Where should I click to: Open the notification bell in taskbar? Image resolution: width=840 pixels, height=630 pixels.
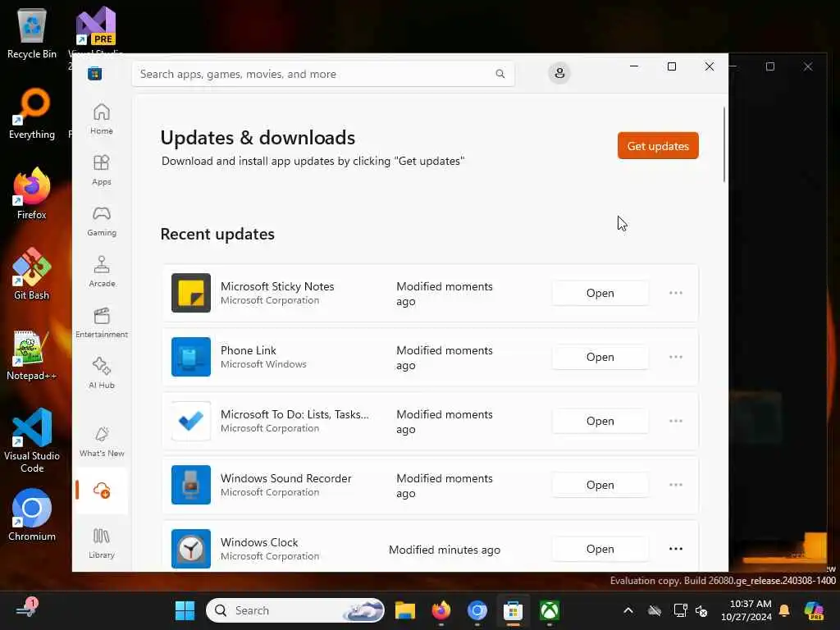784,610
